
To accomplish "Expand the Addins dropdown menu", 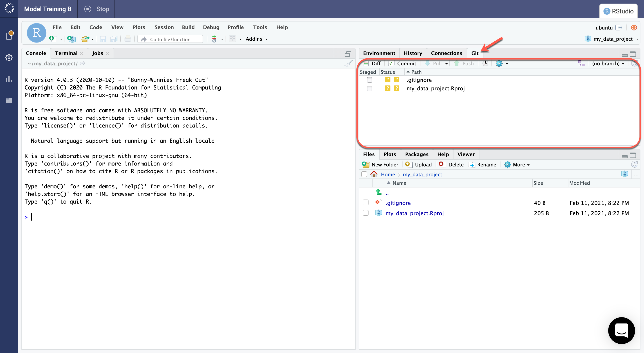I will pos(256,39).
